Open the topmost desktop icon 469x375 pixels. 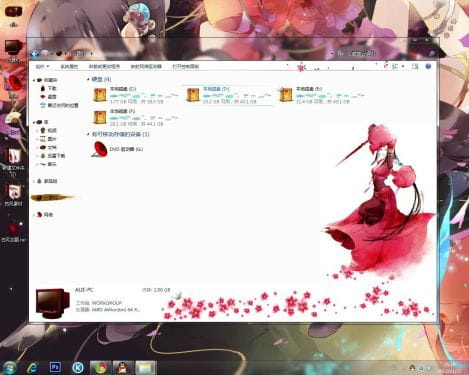pos(13,15)
